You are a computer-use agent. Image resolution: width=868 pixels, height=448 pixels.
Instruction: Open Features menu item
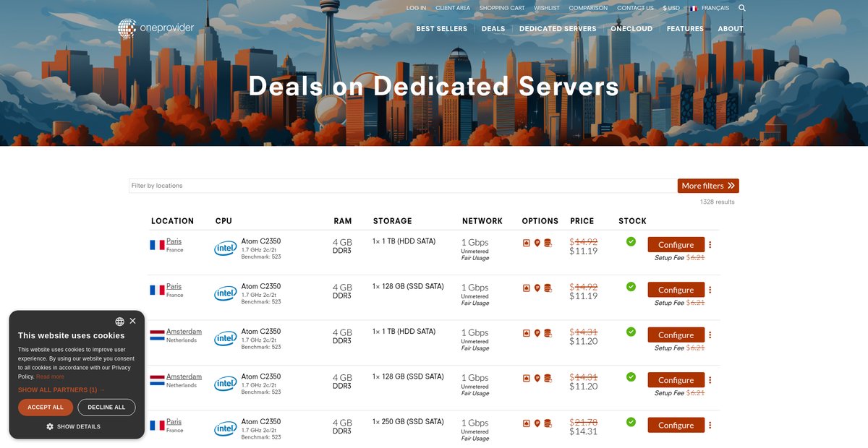click(x=685, y=29)
